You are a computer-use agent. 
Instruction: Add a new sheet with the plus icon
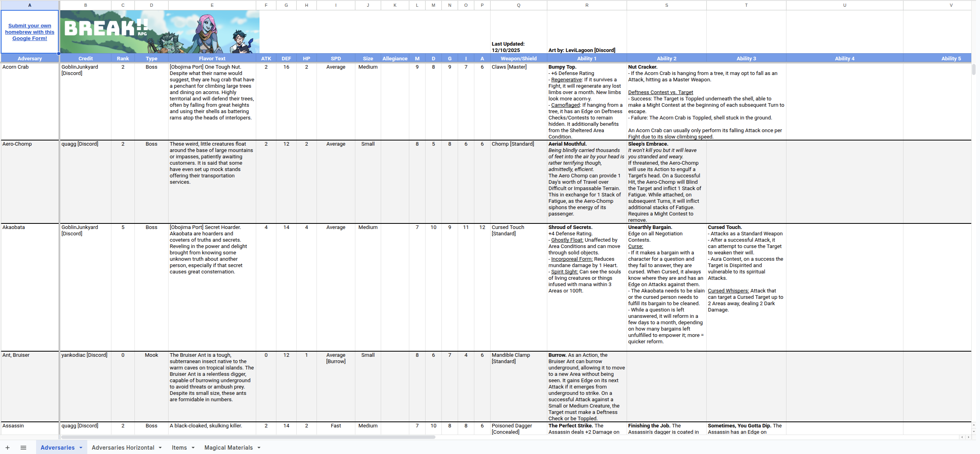[x=8, y=447]
